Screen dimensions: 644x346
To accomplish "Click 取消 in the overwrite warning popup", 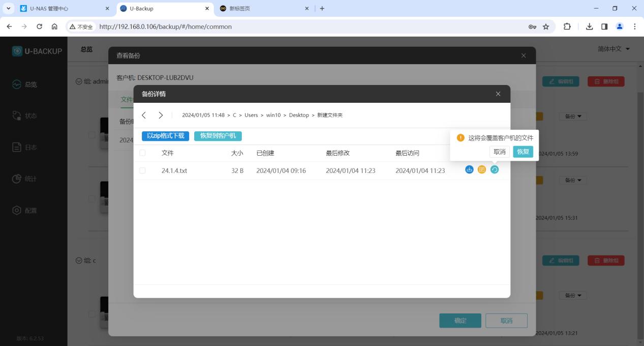I will click(500, 152).
